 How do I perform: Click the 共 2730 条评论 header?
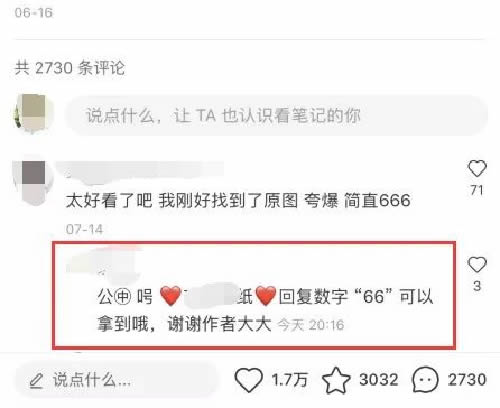[70, 68]
